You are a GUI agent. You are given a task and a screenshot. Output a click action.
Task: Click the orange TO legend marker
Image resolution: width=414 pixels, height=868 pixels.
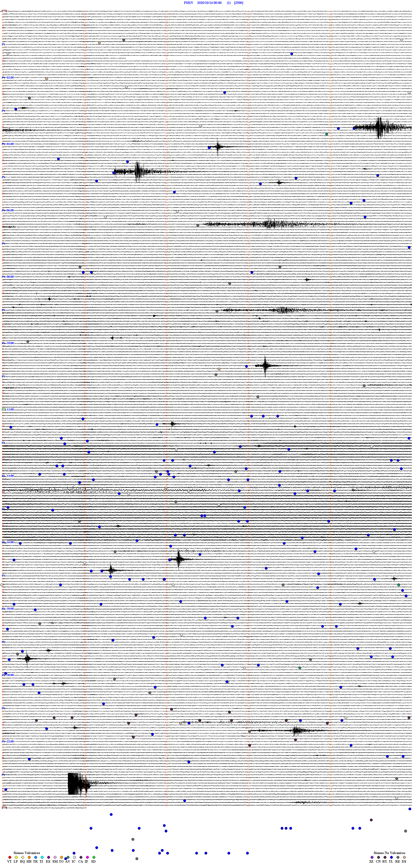(61, 857)
